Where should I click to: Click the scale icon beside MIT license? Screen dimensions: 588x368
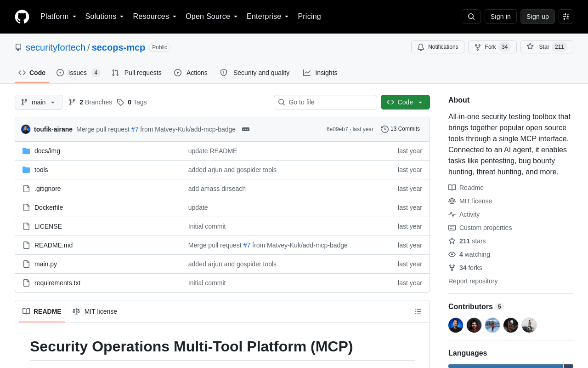(x=452, y=201)
